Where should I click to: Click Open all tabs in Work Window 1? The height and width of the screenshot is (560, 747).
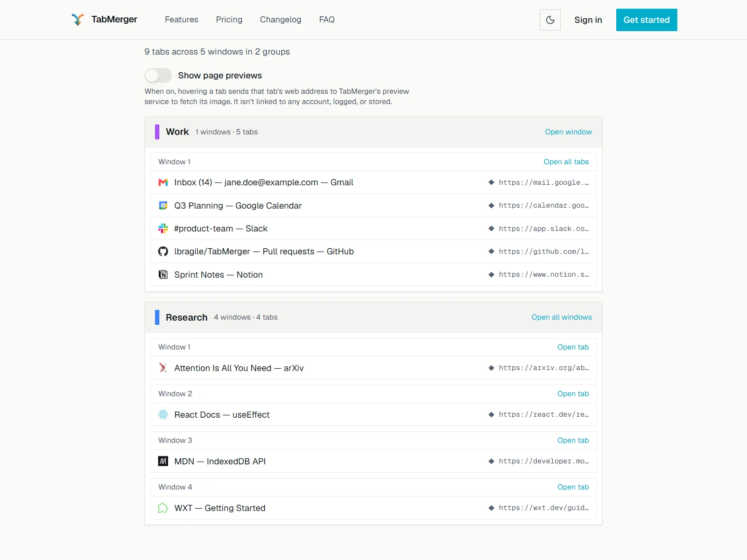tap(566, 162)
